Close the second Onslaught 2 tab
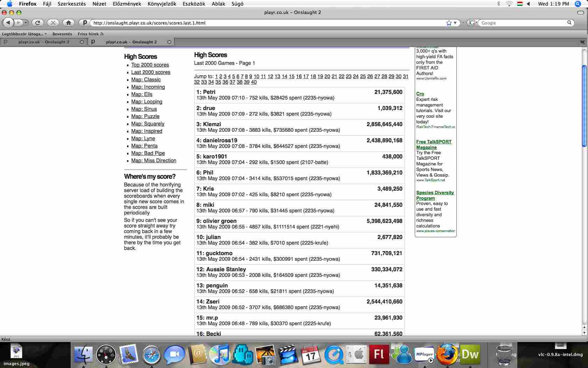588x368 pixels. (x=169, y=42)
